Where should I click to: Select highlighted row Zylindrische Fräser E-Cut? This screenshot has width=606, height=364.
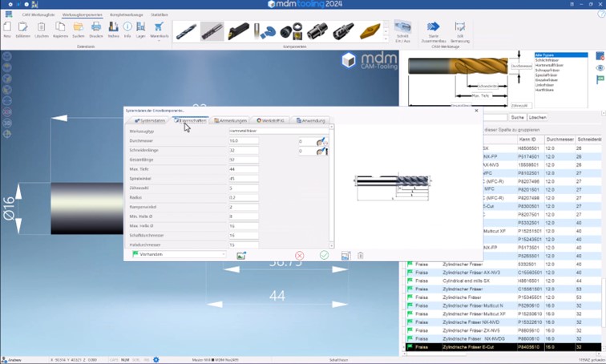pos(504,347)
